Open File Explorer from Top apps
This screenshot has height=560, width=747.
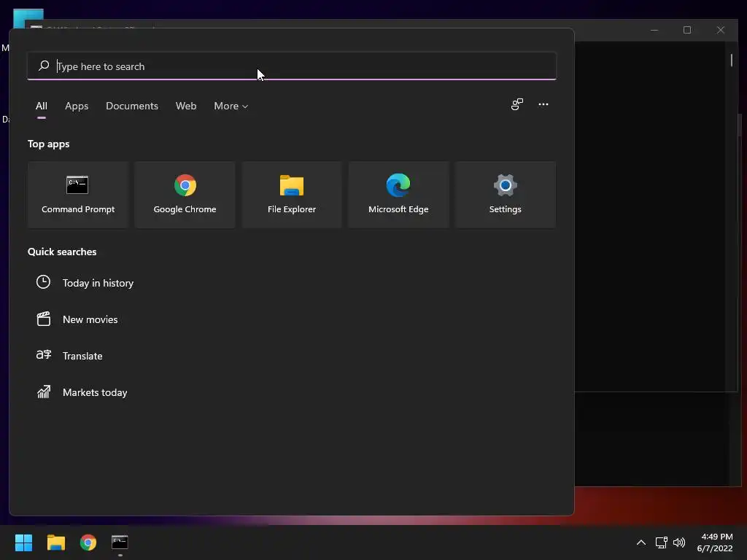point(292,194)
